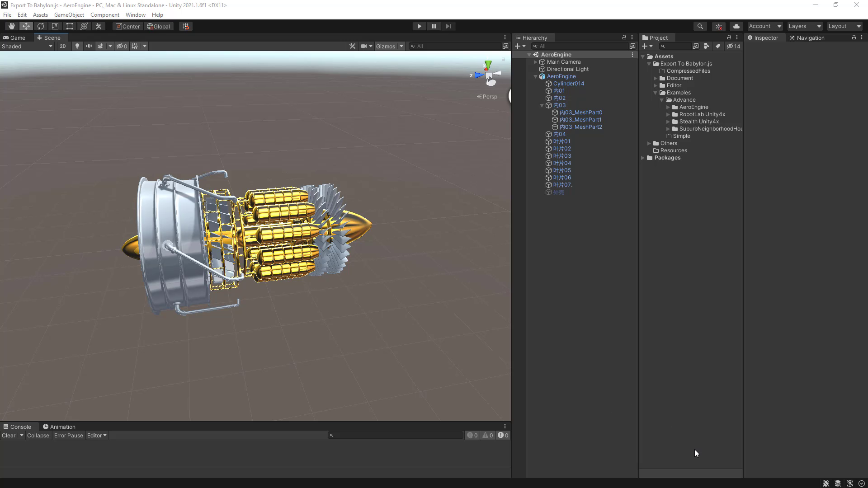Toggle scene grid visibility

(x=135, y=46)
